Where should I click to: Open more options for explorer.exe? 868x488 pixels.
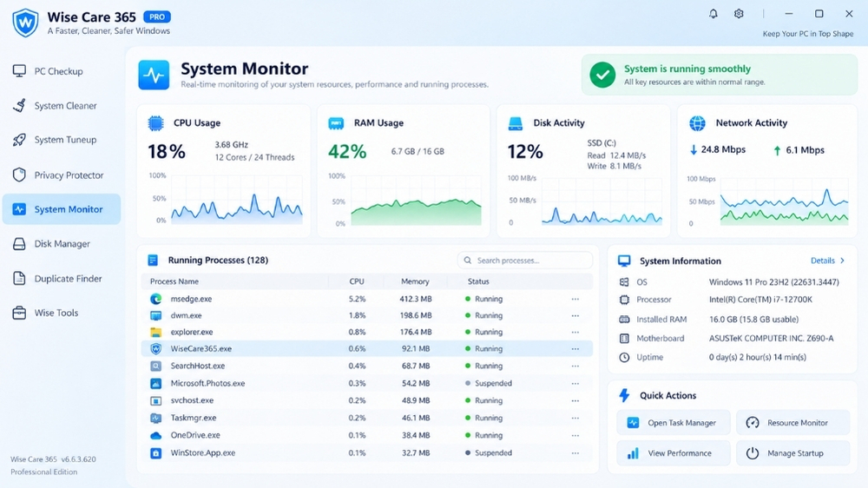pyautogui.click(x=575, y=333)
